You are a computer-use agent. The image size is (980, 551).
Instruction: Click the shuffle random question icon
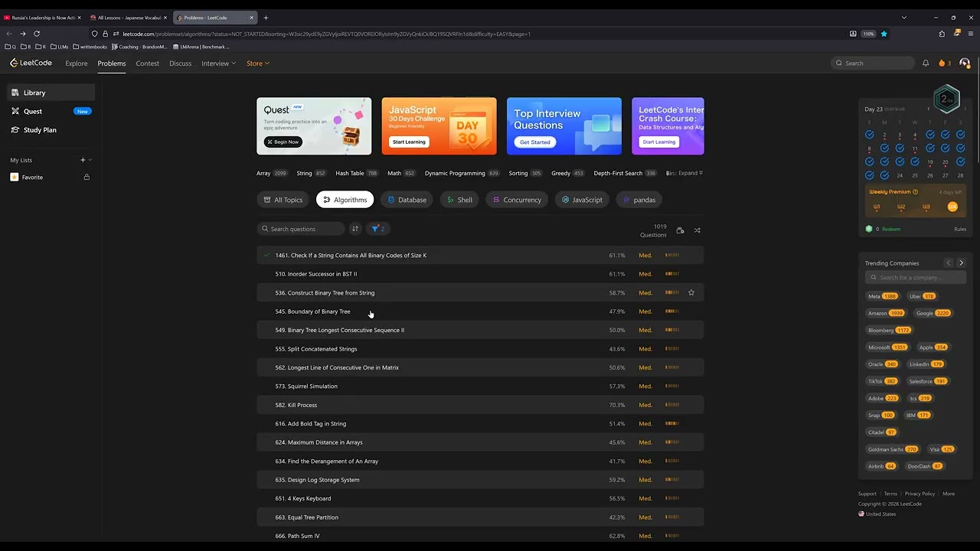point(697,230)
